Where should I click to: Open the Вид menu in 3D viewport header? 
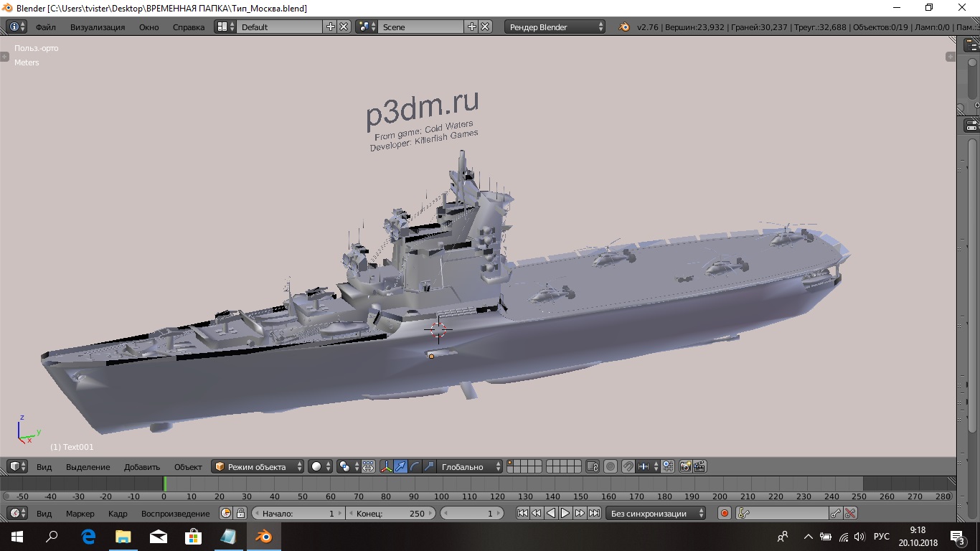[44, 467]
